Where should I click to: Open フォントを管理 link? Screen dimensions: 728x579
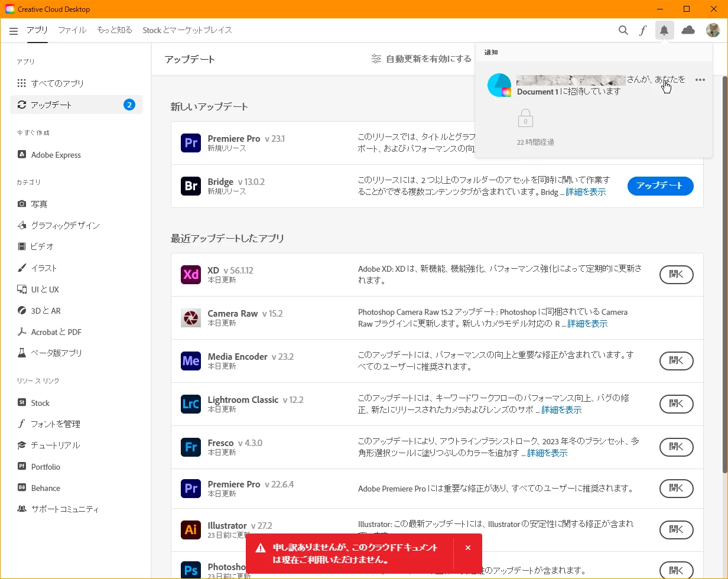(76, 424)
